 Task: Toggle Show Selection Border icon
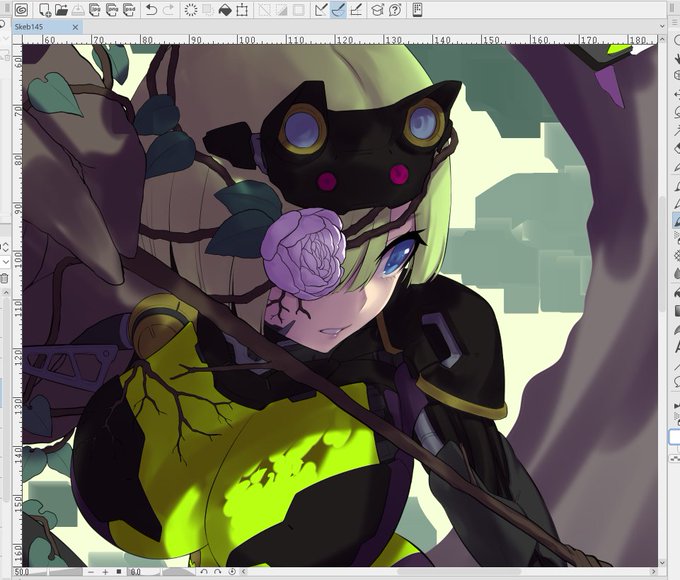click(298, 10)
